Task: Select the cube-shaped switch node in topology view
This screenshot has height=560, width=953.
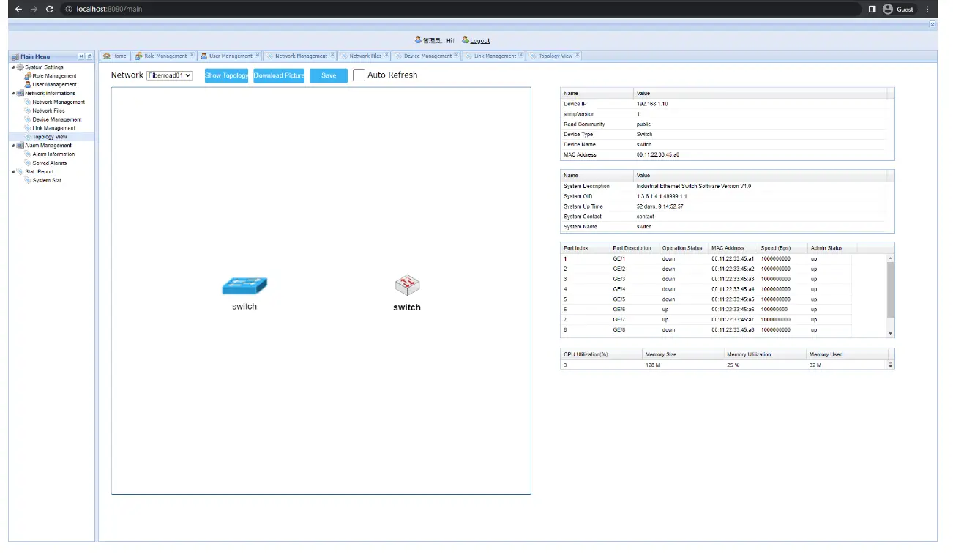Action: click(407, 285)
